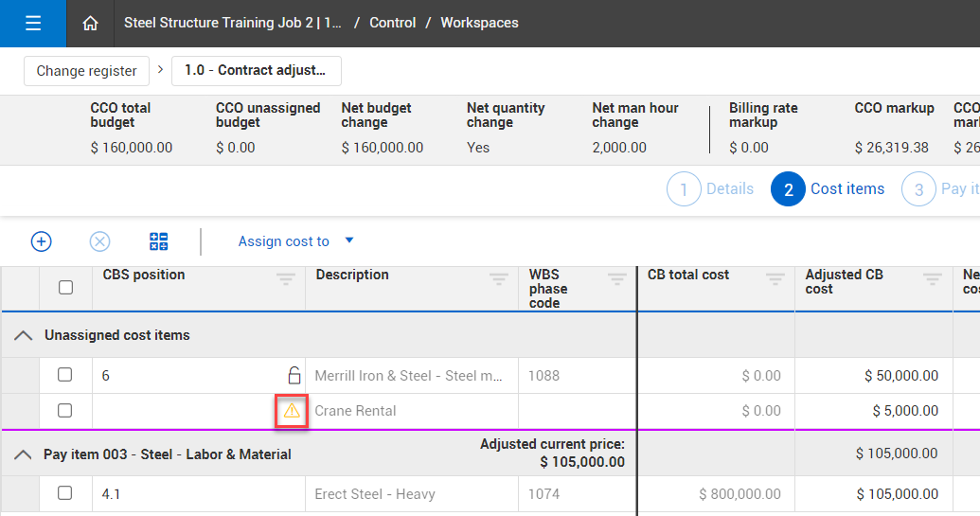Viewport: 980px width, 516px height.
Task: Check the box for CBS position 6
Action: click(x=65, y=375)
